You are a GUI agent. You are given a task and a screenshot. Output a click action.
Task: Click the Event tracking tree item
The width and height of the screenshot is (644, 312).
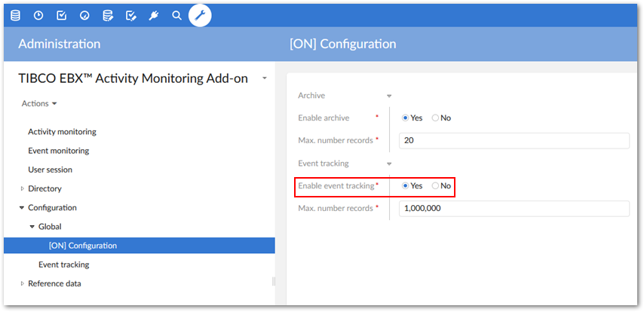[63, 265]
